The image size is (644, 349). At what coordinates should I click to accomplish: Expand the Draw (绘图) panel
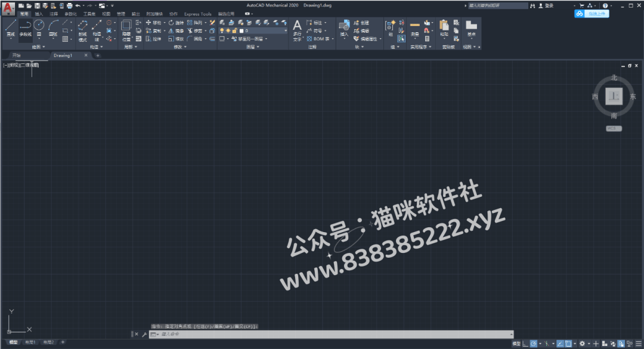39,47
